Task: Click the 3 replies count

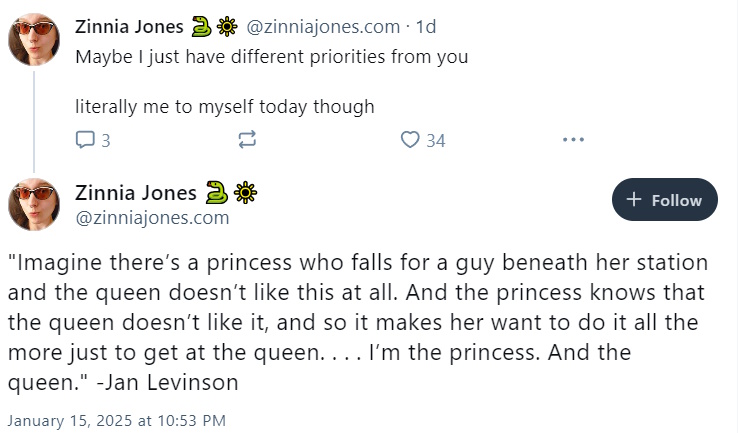Action: (x=106, y=141)
